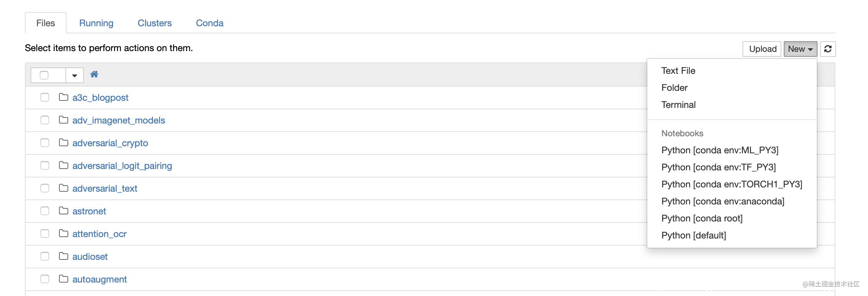
Task: Click the home directory breadcrumb icon
Action: point(94,75)
